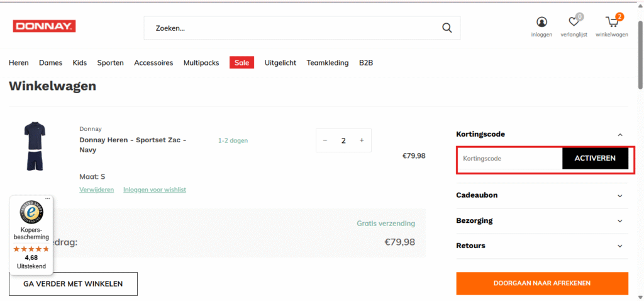
Task: Expand the Cadeaubon section
Action: coord(619,195)
